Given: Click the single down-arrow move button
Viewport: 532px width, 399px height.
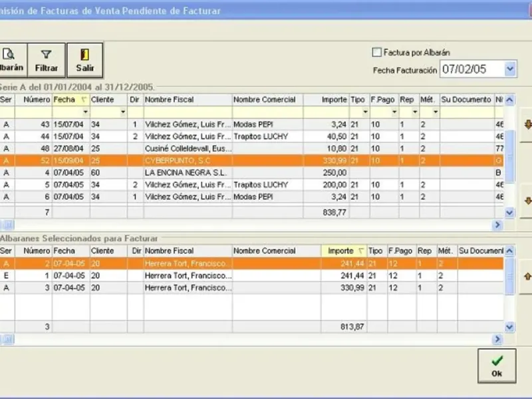Looking at the screenshot, I should click(x=527, y=201).
